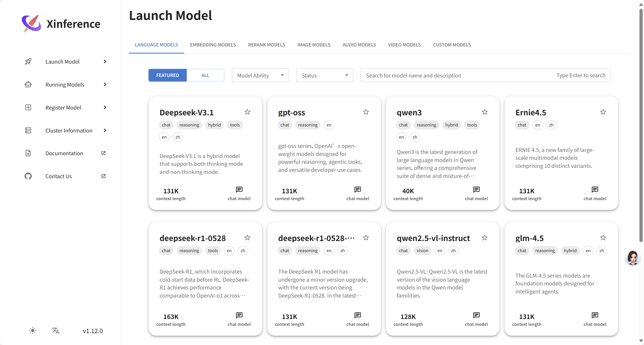
Task: Click the Register Model plus-box icon
Action: [28, 108]
